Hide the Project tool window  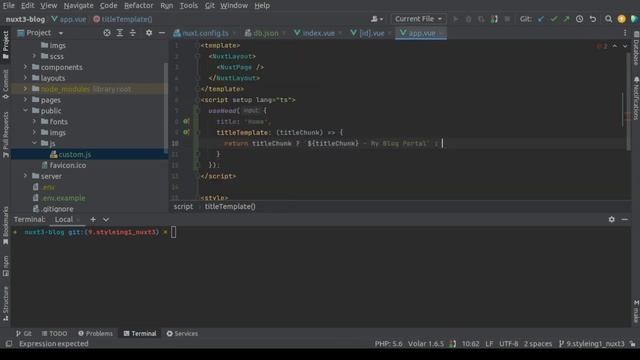pyautogui.click(x=162, y=33)
